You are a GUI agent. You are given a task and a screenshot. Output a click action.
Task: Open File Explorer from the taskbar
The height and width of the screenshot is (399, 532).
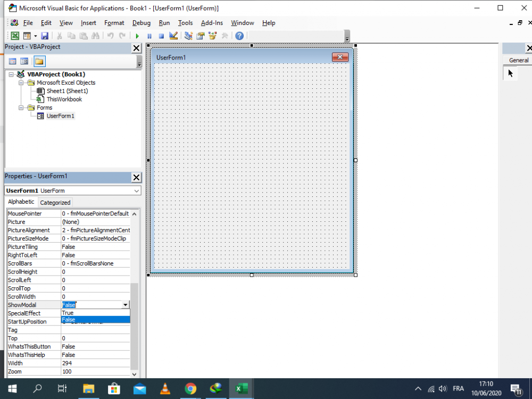[x=88, y=388]
